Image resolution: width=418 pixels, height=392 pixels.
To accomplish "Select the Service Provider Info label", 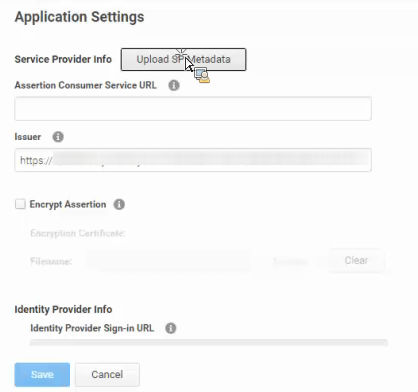I will pyautogui.click(x=63, y=59).
